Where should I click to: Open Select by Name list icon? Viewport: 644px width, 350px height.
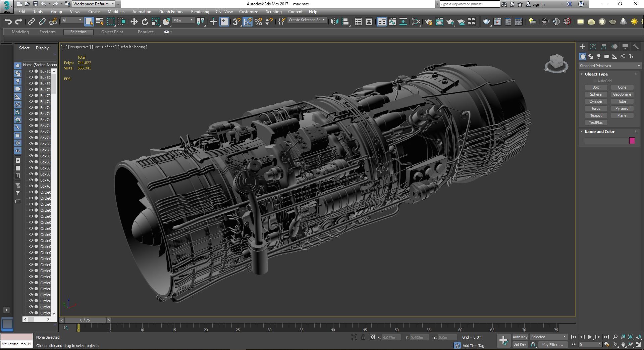[100, 22]
